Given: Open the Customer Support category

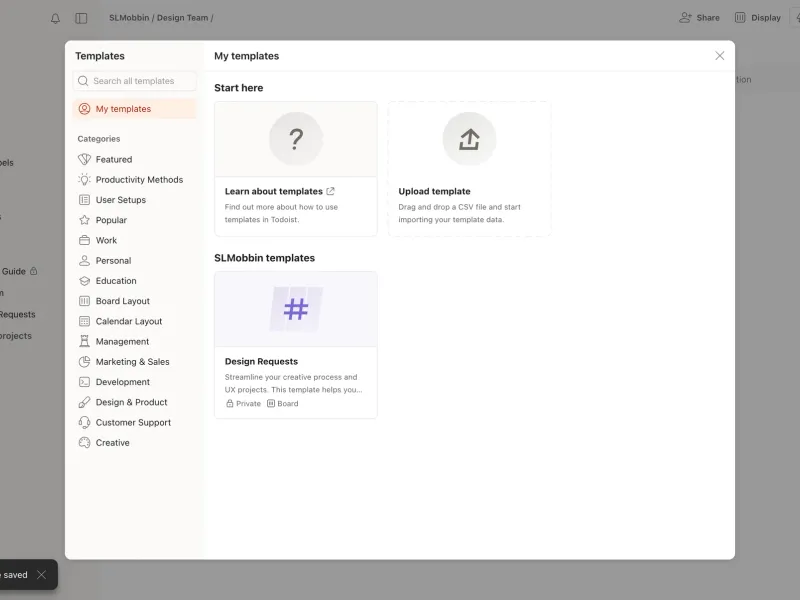Looking at the screenshot, I should (135, 422).
